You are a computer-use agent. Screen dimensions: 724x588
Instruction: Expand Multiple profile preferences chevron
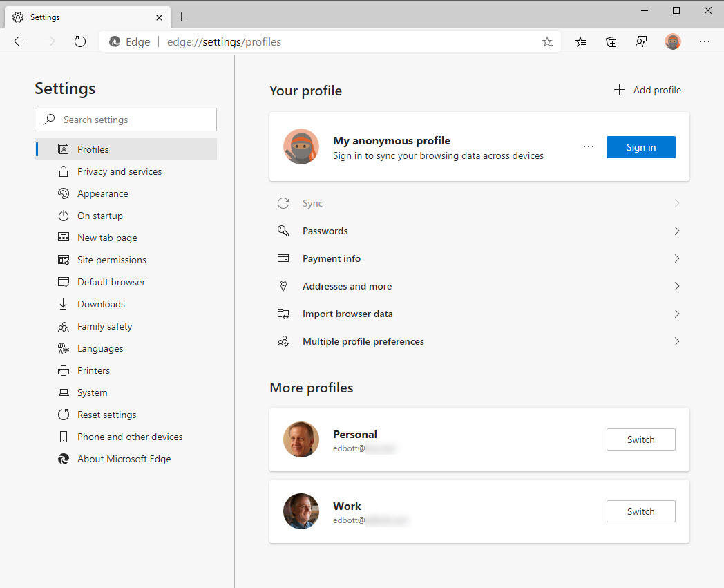[x=677, y=342]
